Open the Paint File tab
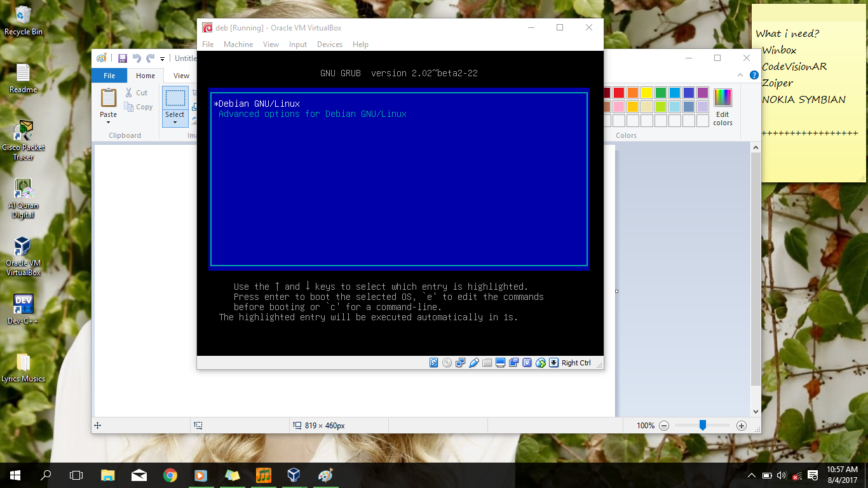Screen dimensions: 868x488 point(109,76)
